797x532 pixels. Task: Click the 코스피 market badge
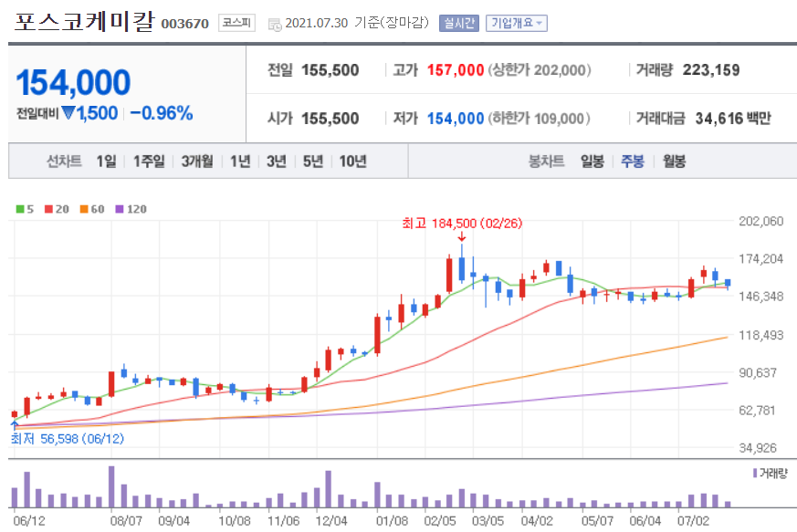point(236,23)
